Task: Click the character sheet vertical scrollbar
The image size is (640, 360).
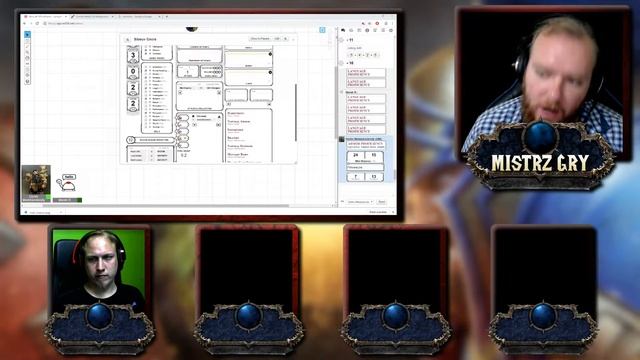Action: [x=296, y=112]
